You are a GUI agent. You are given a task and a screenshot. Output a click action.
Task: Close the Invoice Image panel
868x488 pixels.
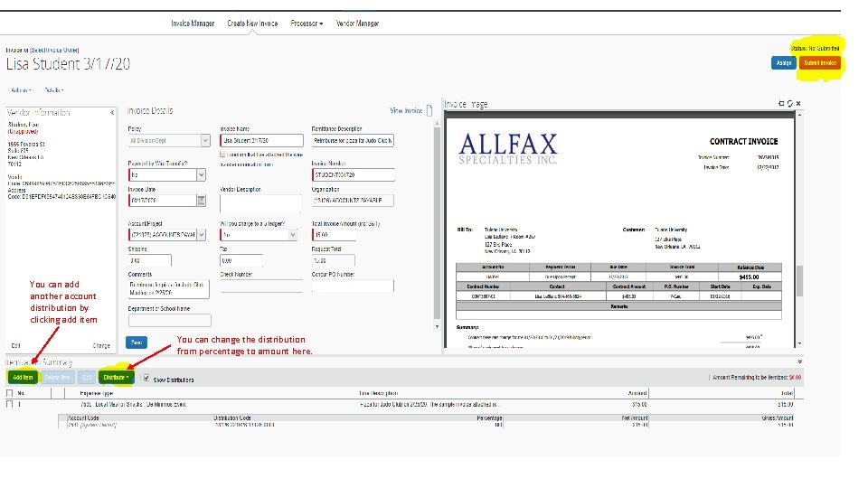(x=798, y=103)
